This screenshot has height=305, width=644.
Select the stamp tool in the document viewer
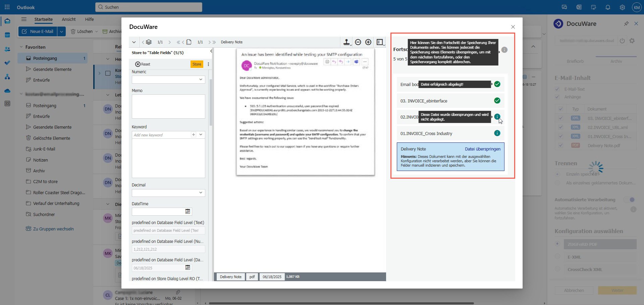(346, 42)
